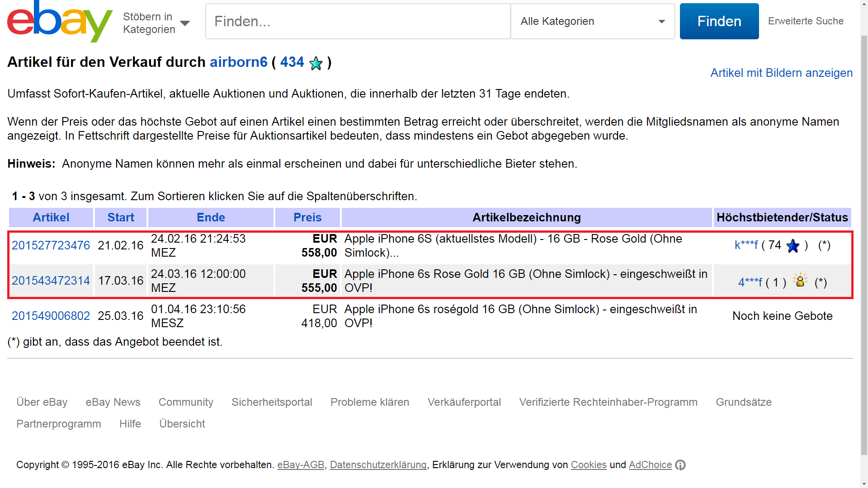Viewport: 868px width, 488px height.
Task: Click bidder 4***f link
Action: click(x=750, y=282)
